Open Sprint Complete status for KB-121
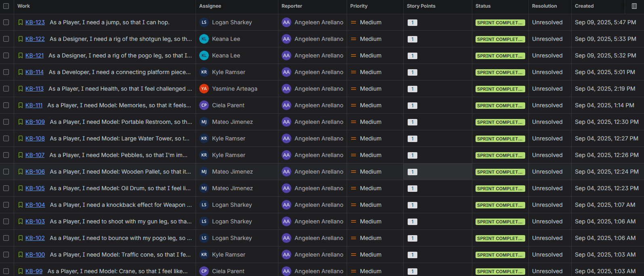644x276 pixels. coord(500,56)
